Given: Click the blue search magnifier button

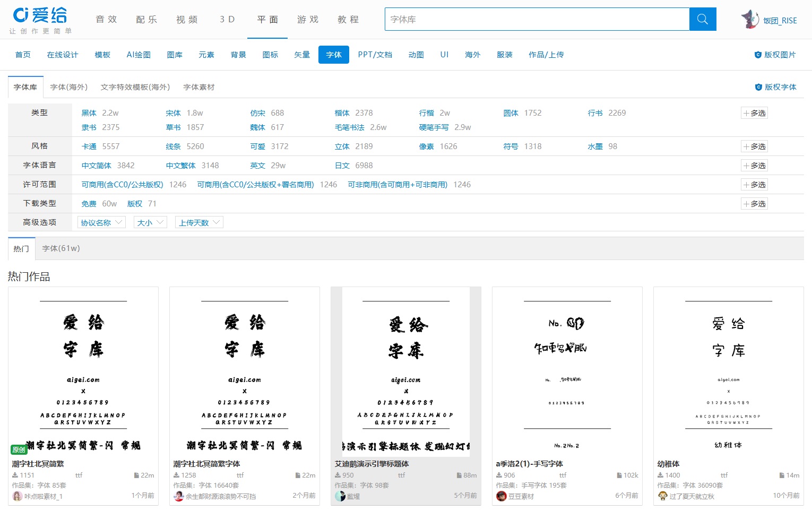Looking at the screenshot, I should [702, 20].
